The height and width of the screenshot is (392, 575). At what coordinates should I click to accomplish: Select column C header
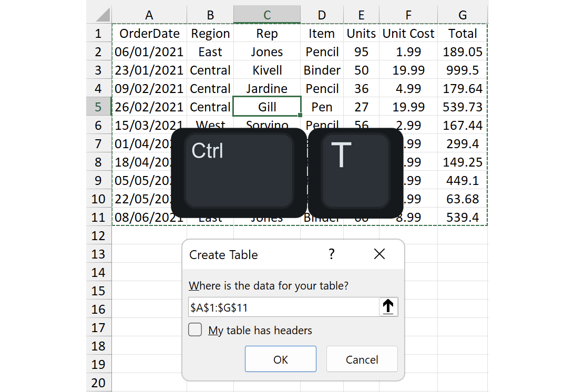267,15
